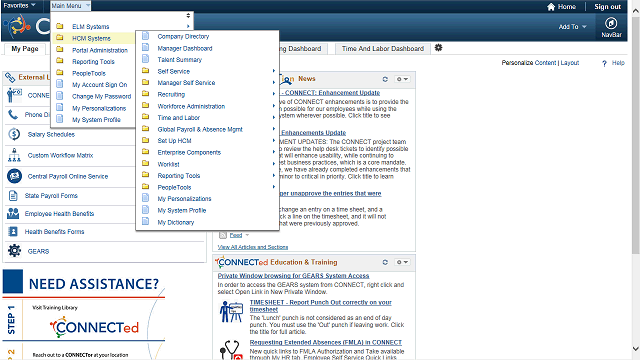Click the My Dictionary page icon
This screenshot has width=640, height=360.
[x=145, y=222]
